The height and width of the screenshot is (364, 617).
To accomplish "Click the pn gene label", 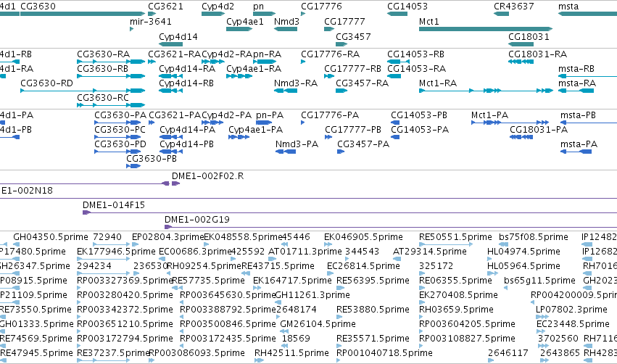I will coord(259,7).
